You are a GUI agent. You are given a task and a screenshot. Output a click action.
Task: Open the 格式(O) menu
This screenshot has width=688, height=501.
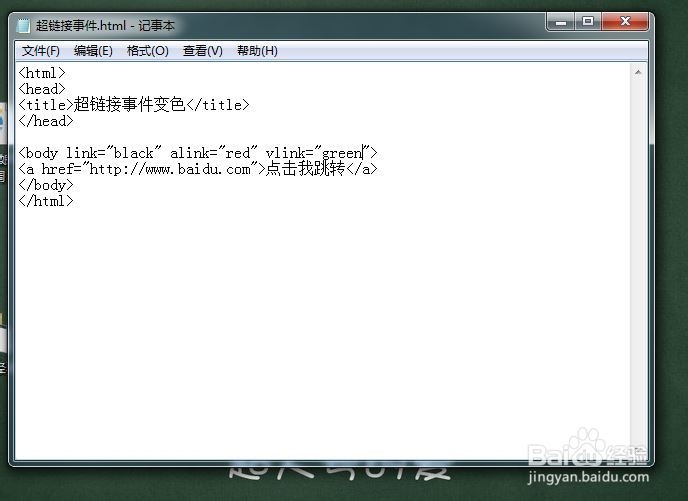(x=147, y=51)
